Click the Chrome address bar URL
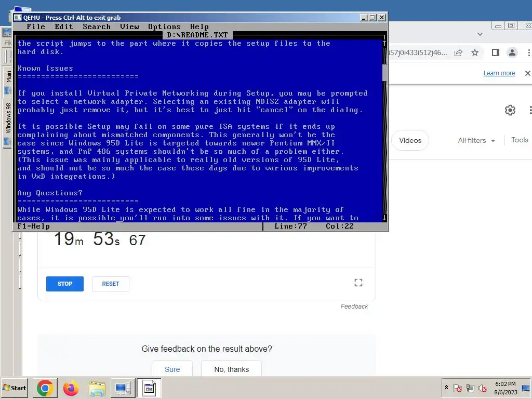The width and height of the screenshot is (532, 399). 418,52
